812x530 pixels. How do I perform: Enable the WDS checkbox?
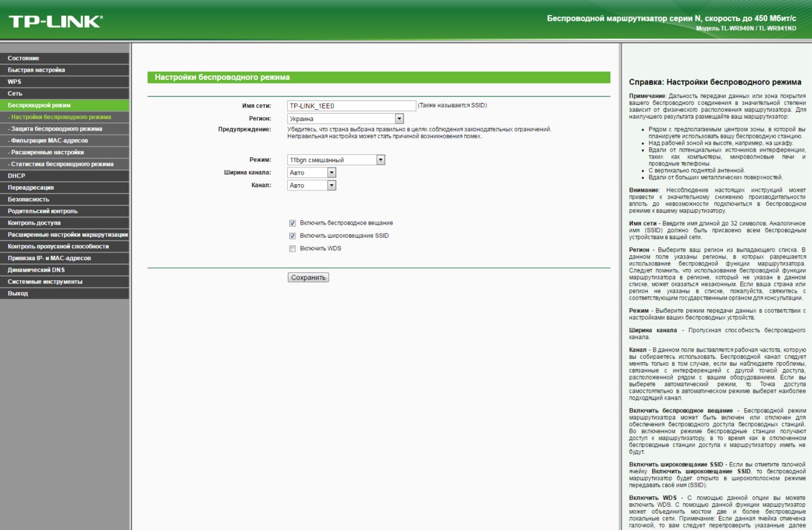coord(292,248)
